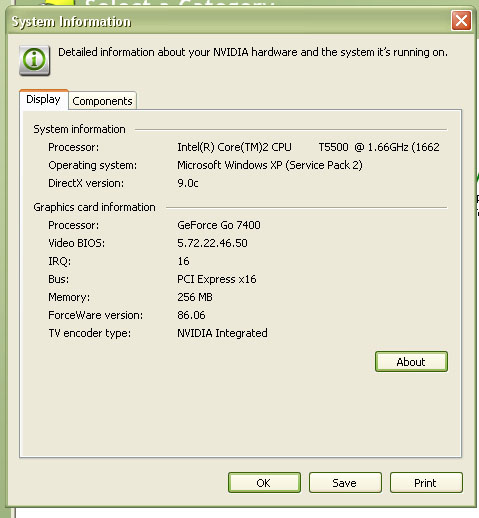Click the ForceWare version: label

(x=96, y=315)
